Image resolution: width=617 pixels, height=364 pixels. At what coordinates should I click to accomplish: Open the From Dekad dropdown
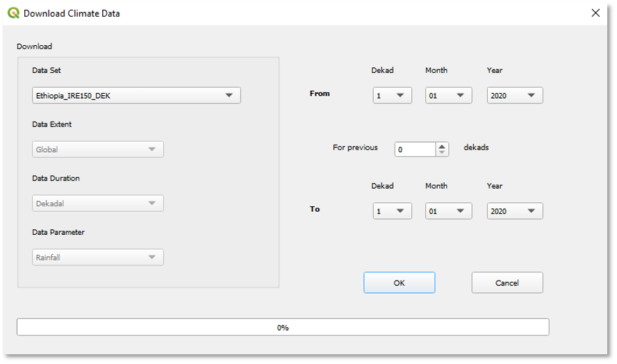click(x=392, y=96)
